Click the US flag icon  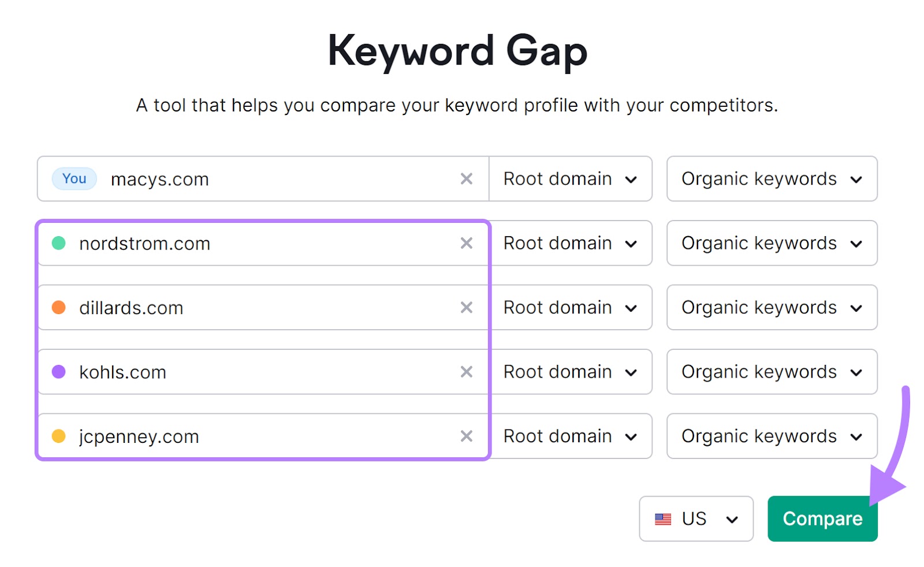click(663, 519)
